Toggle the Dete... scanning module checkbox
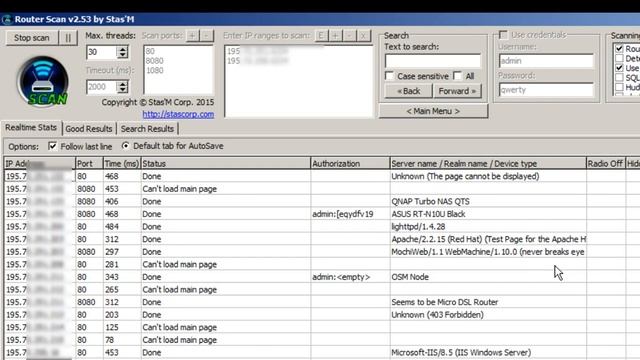 619,58
